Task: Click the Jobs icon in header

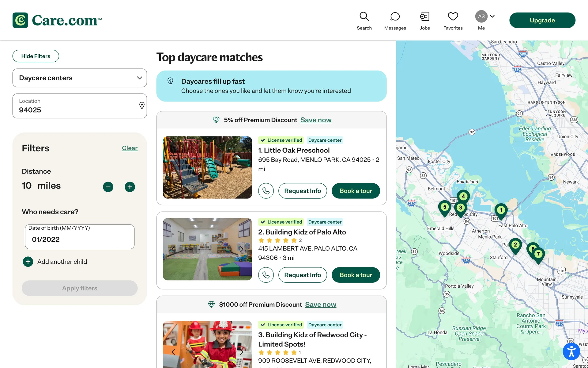Action: [x=424, y=17]
